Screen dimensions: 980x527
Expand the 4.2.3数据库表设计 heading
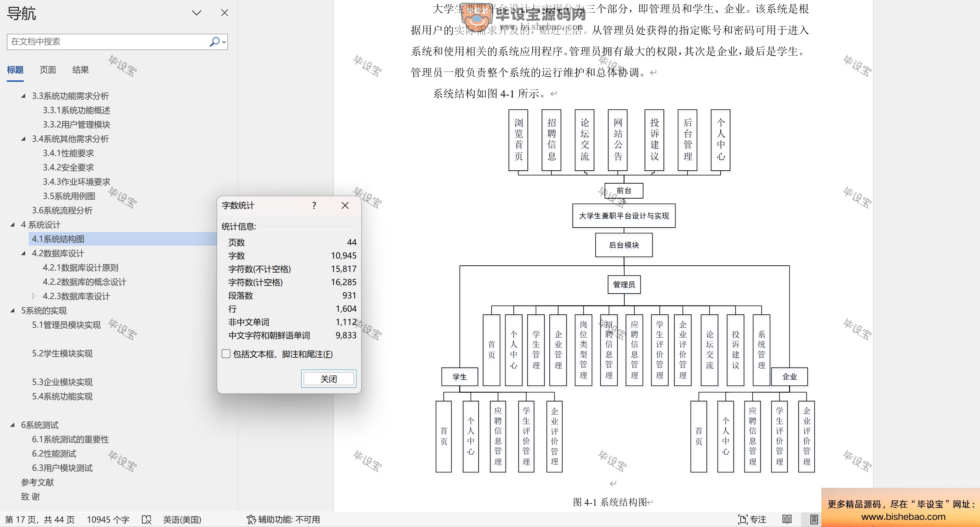(34, 296)
